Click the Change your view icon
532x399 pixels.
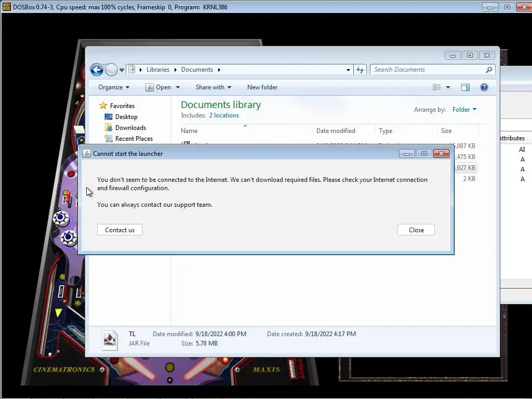[436, 87]
